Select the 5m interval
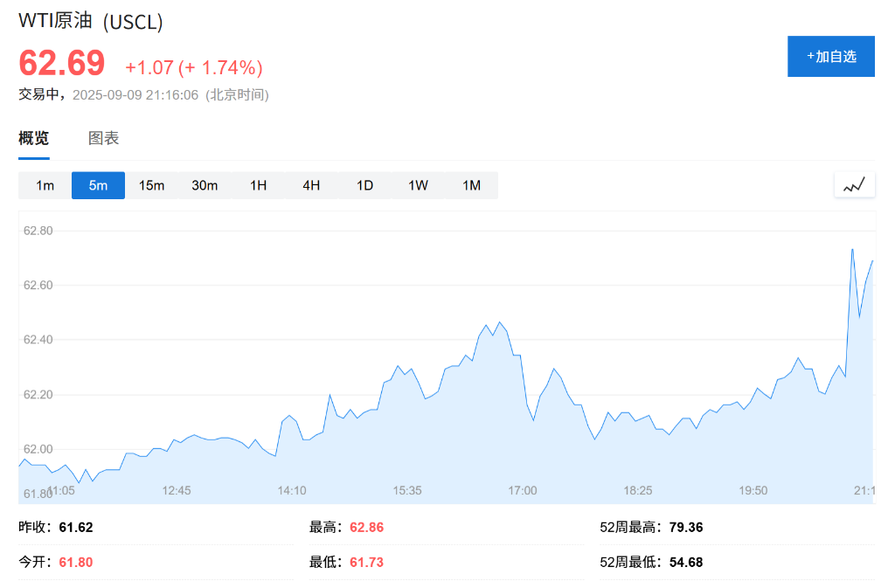 tap(98, 185)
